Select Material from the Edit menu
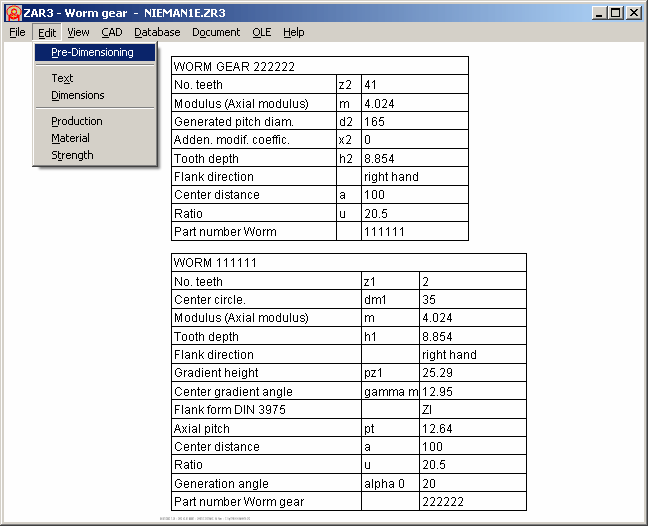 (70, 138)
